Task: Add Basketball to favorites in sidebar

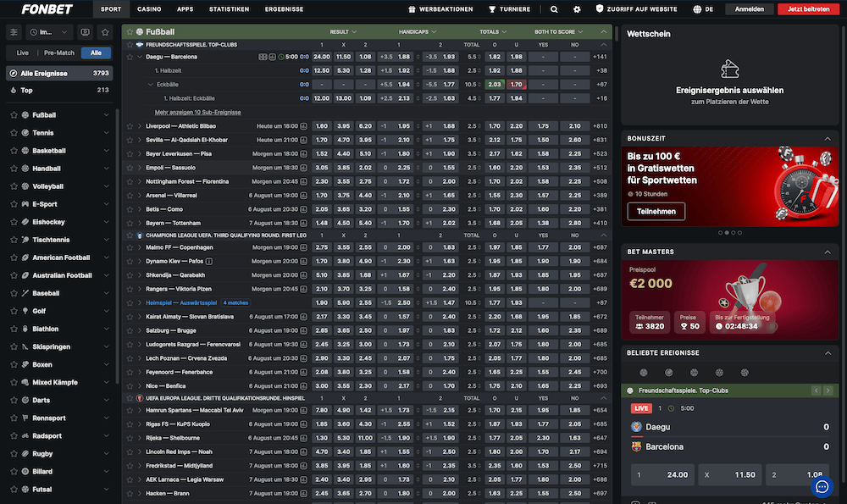Action: click(14, 151)
